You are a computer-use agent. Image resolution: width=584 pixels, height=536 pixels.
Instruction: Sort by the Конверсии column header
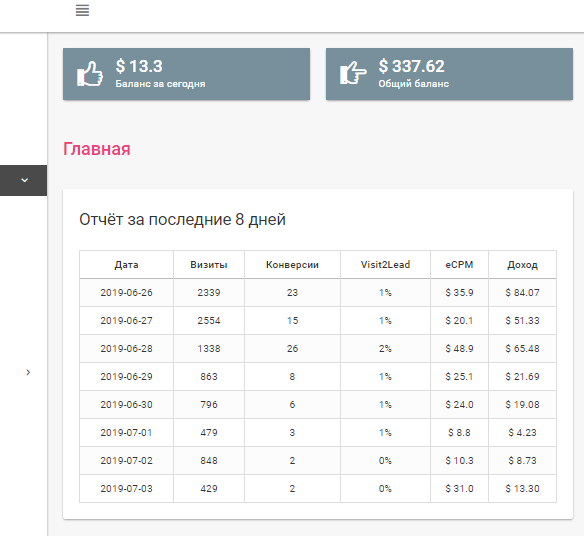coord(292,265)
